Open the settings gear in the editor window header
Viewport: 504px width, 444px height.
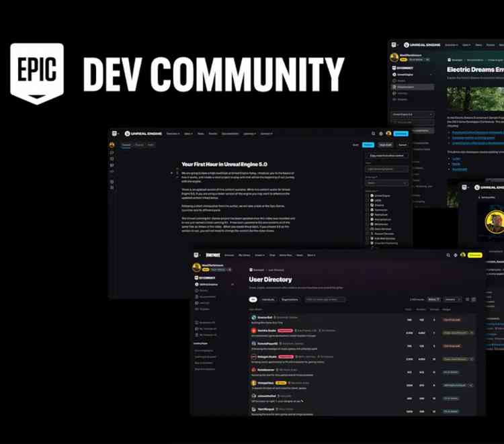pyautogui.click(x=381, y=133)
